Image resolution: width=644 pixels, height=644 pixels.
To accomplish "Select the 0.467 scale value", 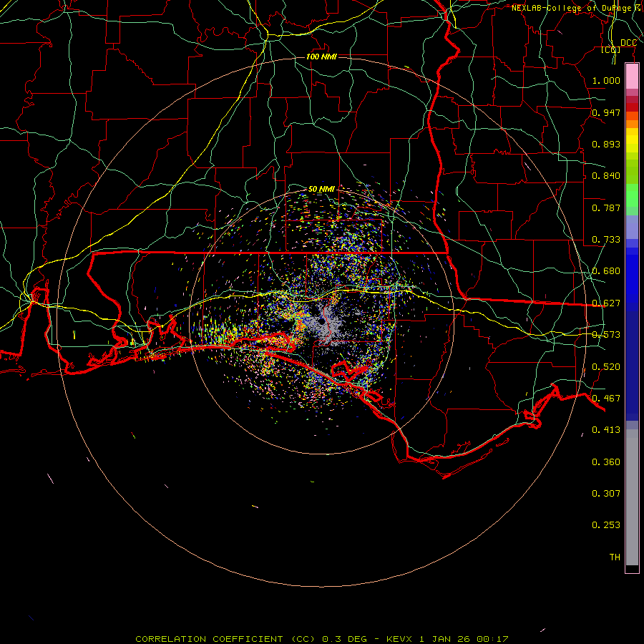I will coord(606,399).
